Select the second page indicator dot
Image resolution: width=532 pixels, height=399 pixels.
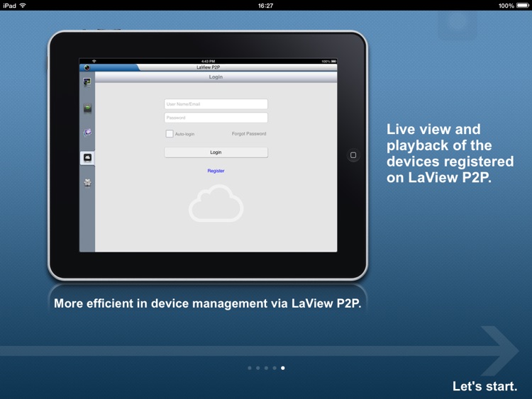[258, 368]
